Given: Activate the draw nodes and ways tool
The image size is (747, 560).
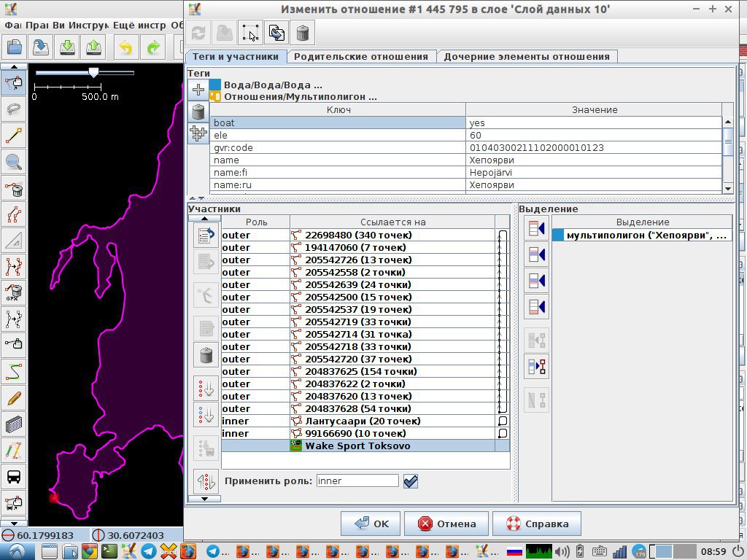Looking at the screenshot, I should point(14,135).
